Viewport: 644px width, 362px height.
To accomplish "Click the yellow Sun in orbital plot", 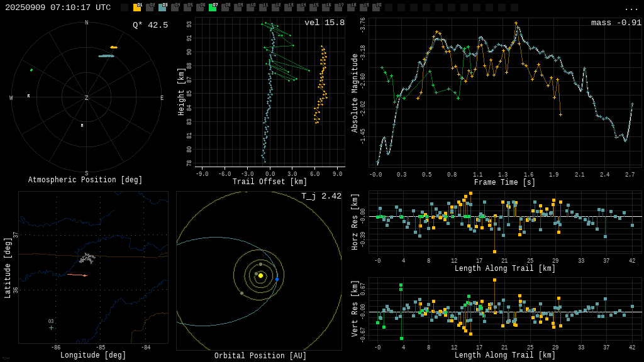I will click(x=260, y=275).
